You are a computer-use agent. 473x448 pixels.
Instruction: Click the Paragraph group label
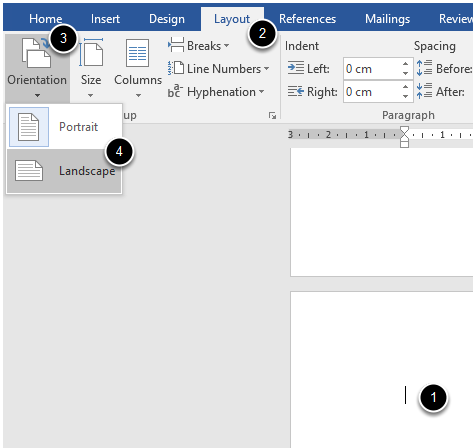[408, 115]
